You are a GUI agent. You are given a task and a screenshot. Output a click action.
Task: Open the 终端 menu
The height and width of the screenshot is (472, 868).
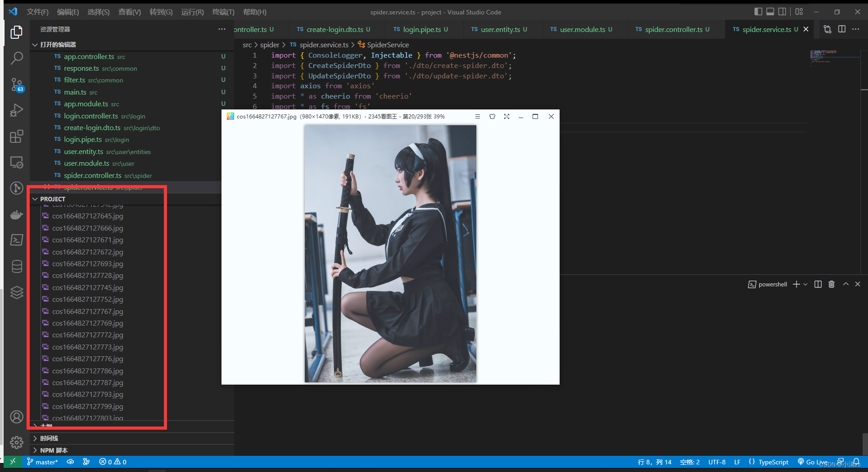coord(223,12)
